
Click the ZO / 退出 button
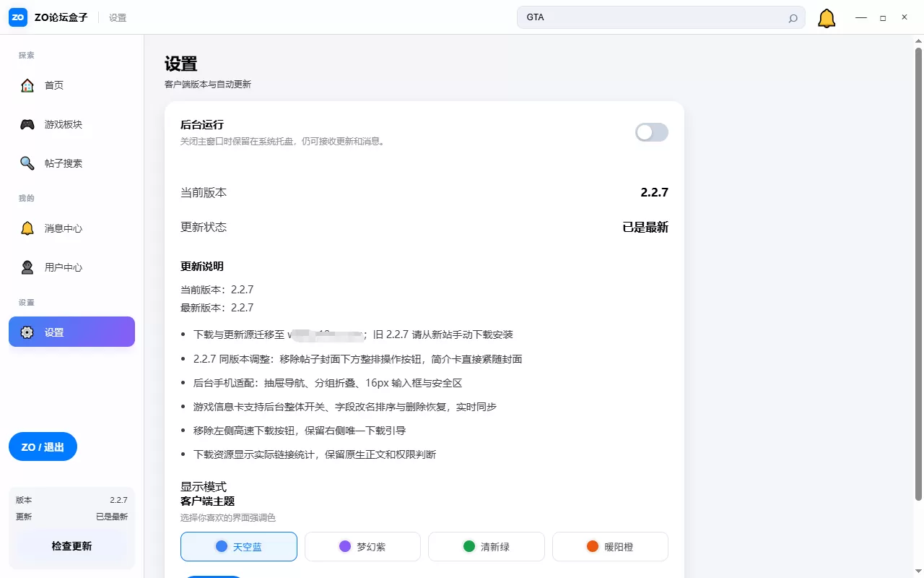[43, 447]
